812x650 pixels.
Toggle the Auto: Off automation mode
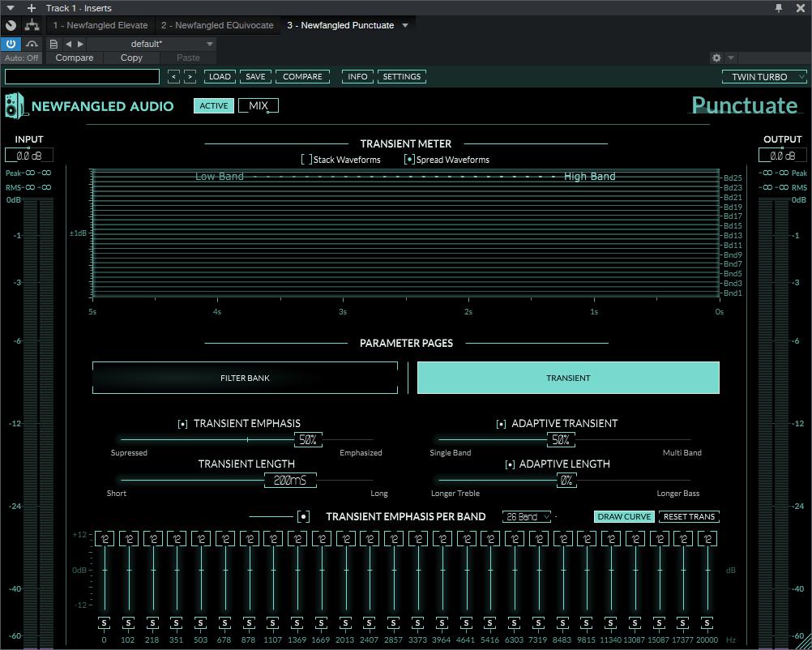click(21, 58)
